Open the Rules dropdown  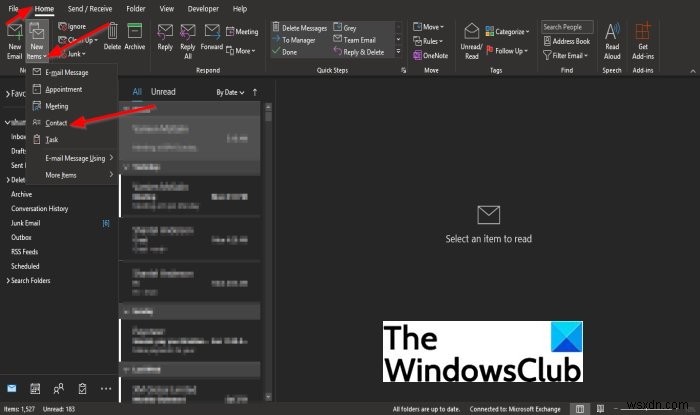[x=428, y=41]
